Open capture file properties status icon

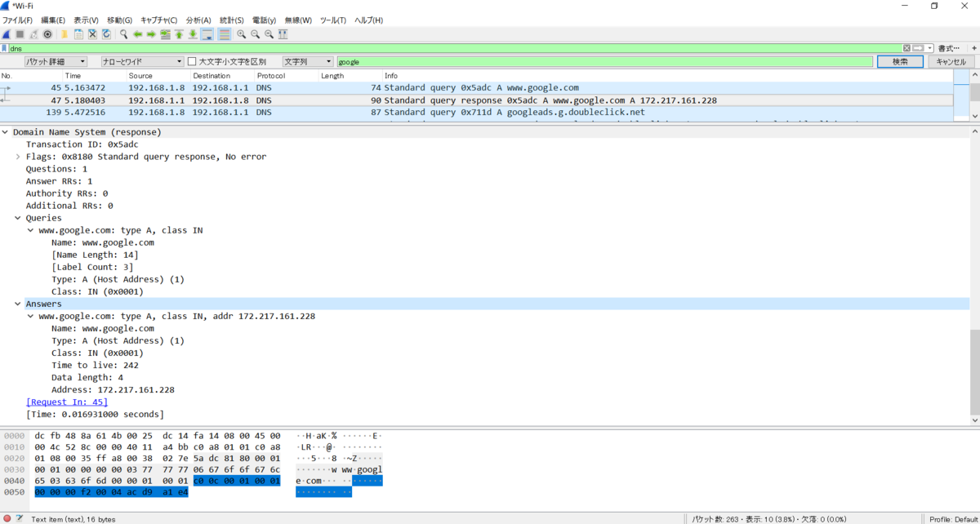[19, 518]
